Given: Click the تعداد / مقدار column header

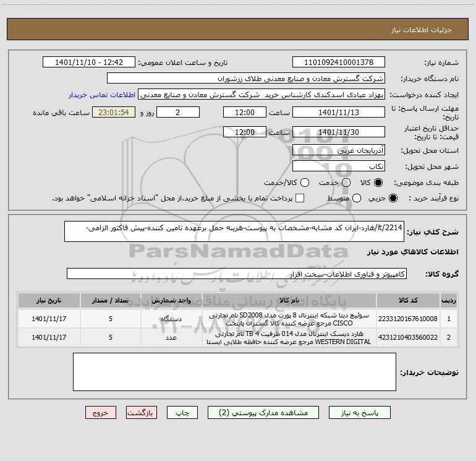Looking at the screenshot, I should pyautogui.click(x=111, y=301).
